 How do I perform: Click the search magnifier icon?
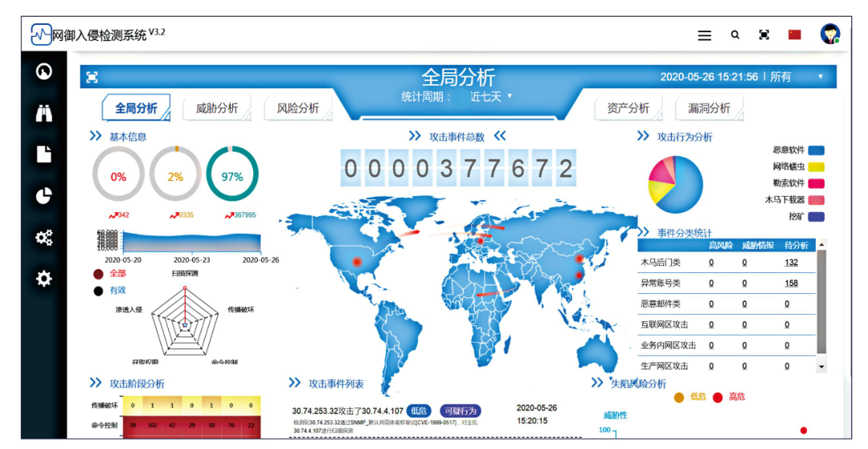pos(735,35)
